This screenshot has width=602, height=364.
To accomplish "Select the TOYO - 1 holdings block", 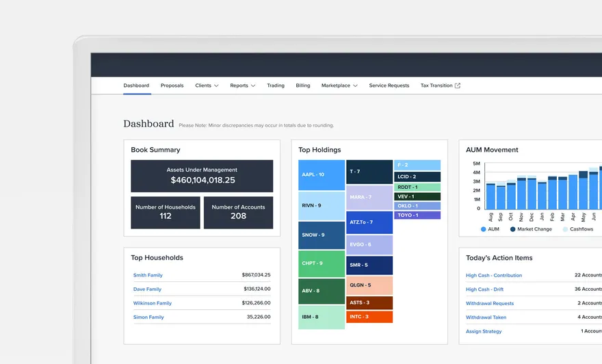I will (x=417, y=216).
